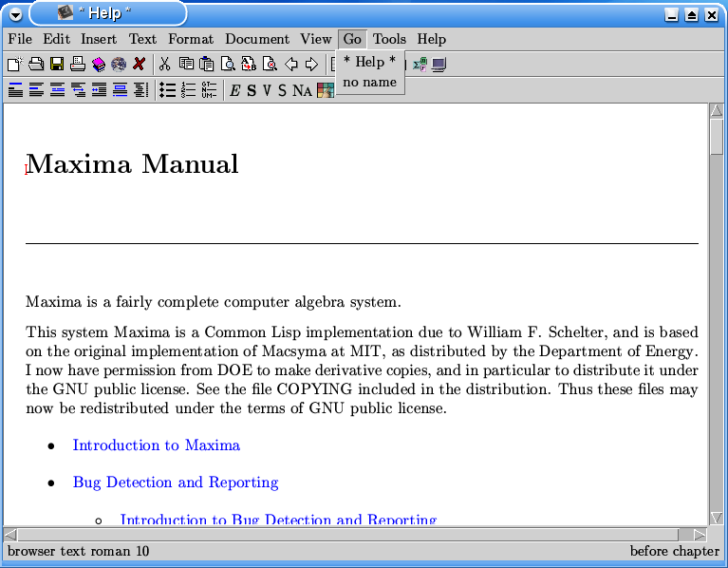Screen dimensions: 728x568
Task: Click the third paragraph-layout icon with centered blue lines
Action: click(x=57, y=89)
